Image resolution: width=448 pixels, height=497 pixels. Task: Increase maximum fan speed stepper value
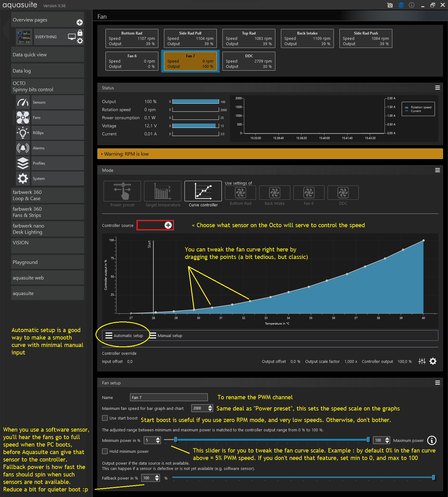[210, 406]
